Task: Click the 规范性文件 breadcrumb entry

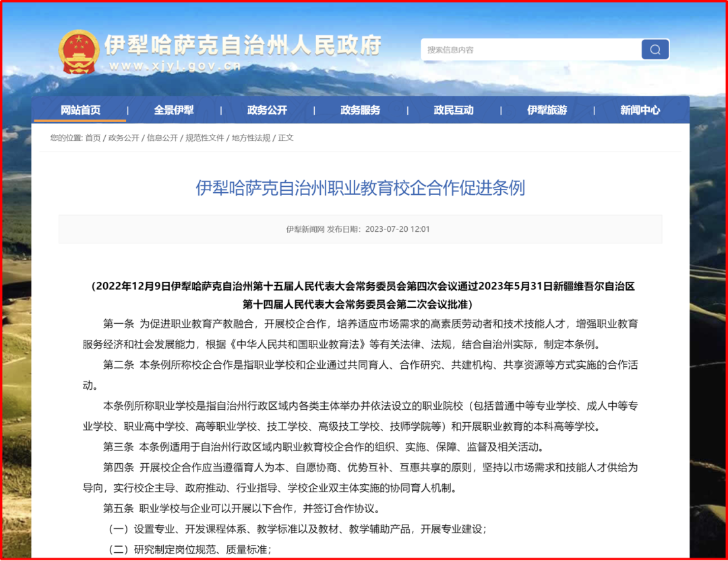Action: click(204, 138)
